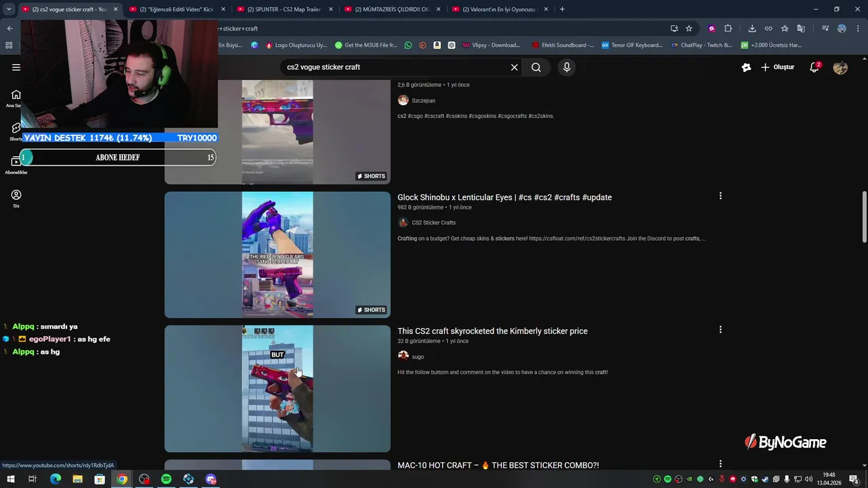Open Get the M3U8 File bookmark
The image size is (868, 488).
click(x=366, y=45)
